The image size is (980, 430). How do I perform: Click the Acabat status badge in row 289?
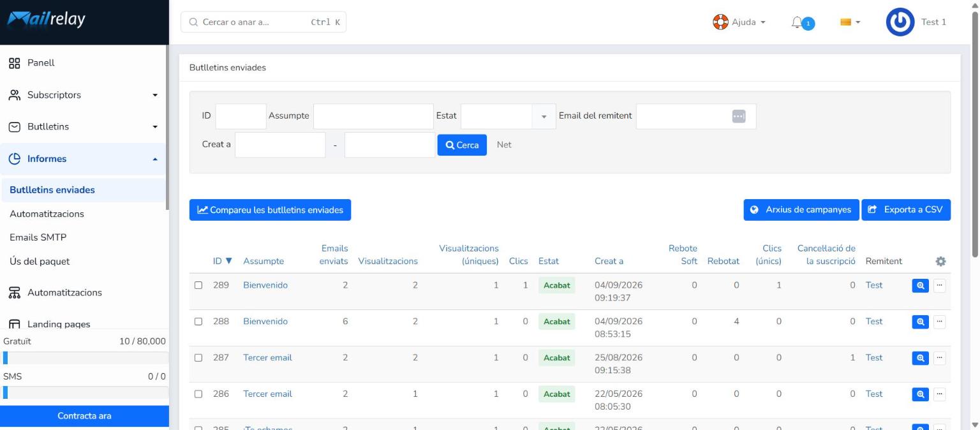pos(556,286)
